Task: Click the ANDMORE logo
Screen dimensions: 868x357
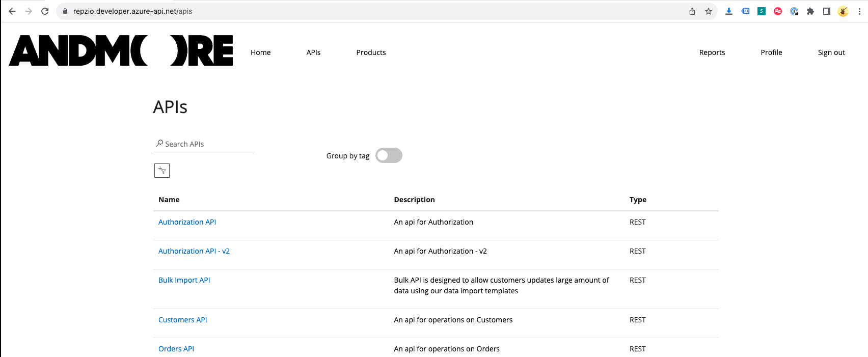Action: point(121,50)
